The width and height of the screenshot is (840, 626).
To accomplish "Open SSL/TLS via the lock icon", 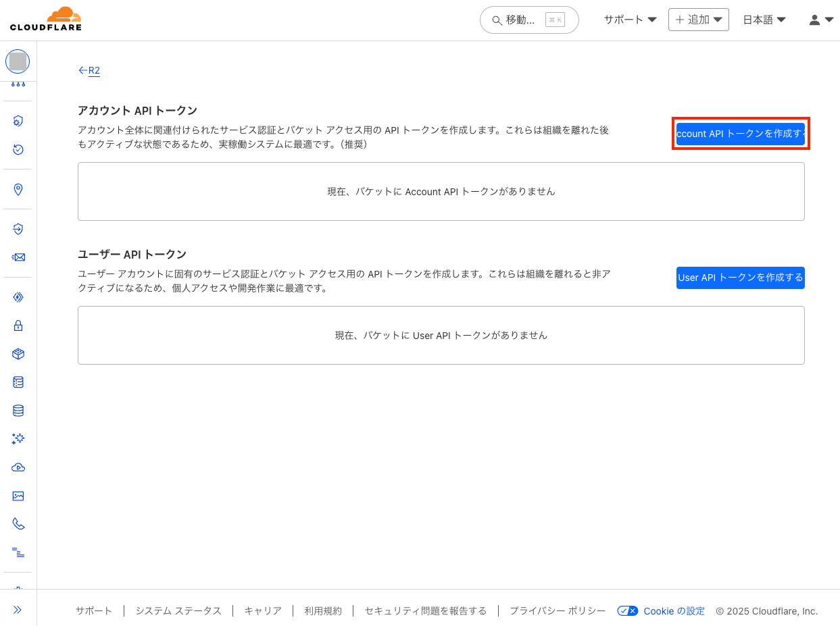I will 18,325.
